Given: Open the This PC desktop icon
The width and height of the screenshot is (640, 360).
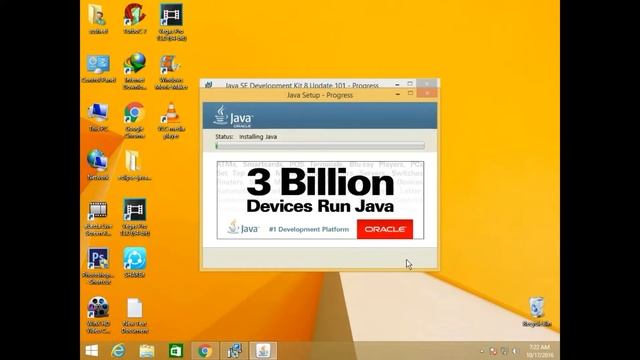Looking at the screenshot, I should [x=98, y=117].
